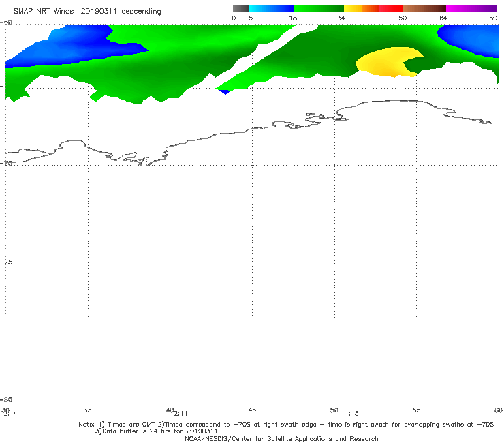This screenshot has width=504, height=443.
Task: Click the red segment of the color bar
Action: pyautogui.click(x=391, y=8)
